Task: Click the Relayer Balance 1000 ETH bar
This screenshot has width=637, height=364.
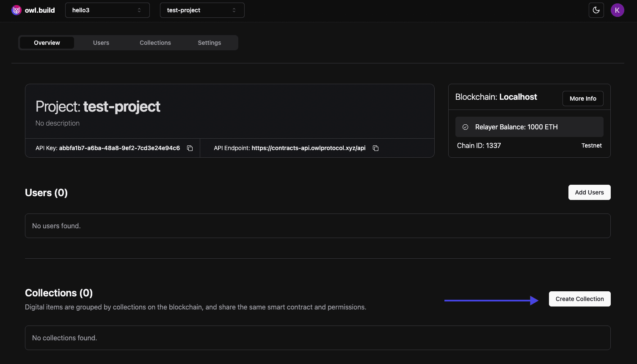Action: pos(529,127)
